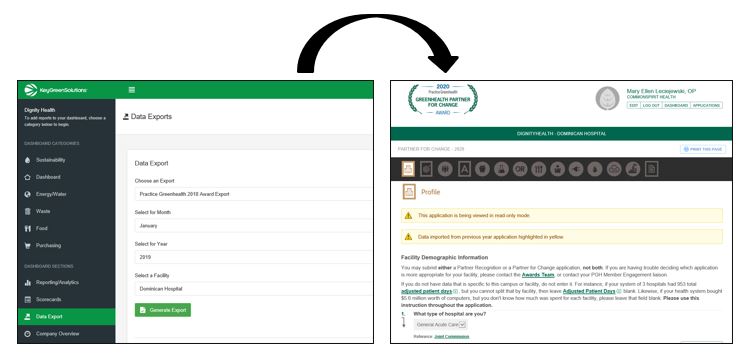Click the KeyGreenSolutions logo
Image resolution: width=754 pixels, height=362 pixels.
56,90
